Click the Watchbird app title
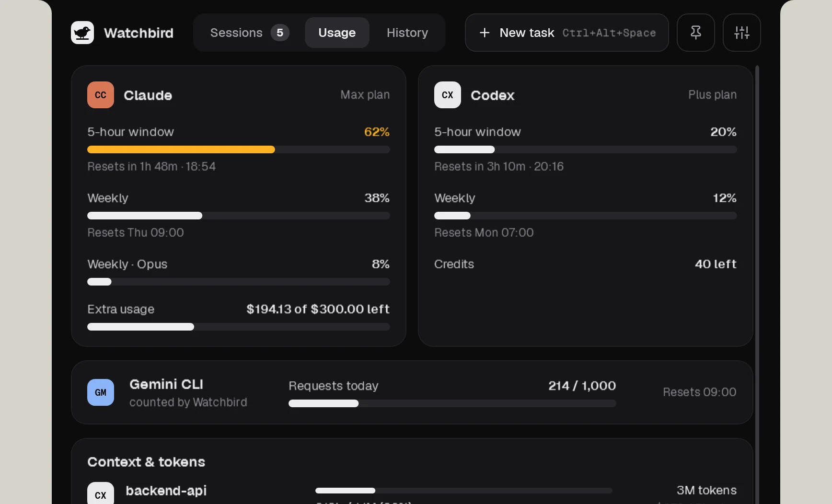This screenshot has width=832, height=504. point(139,33)
